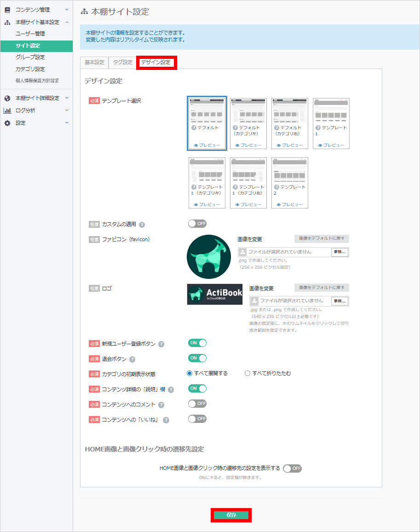Click the コンテンツ管理 book icon
Image resolution: width=420 pixels, height=532 pixels.
click(x=8, y=9)
